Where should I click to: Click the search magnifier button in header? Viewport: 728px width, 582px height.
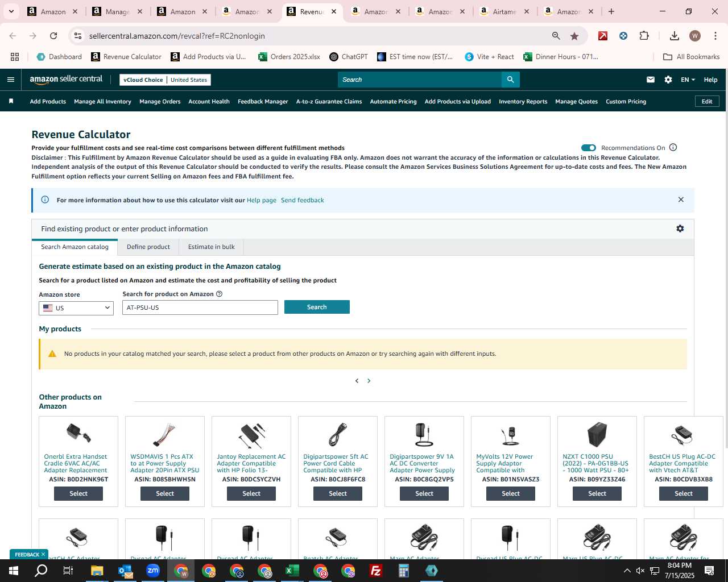(x=511, y=80)
